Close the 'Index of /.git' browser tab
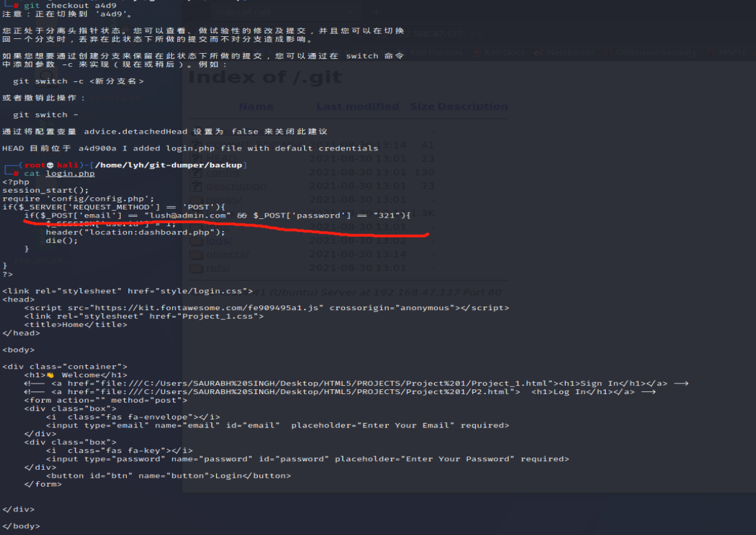756x535 pixels. [x=351, y=12]
